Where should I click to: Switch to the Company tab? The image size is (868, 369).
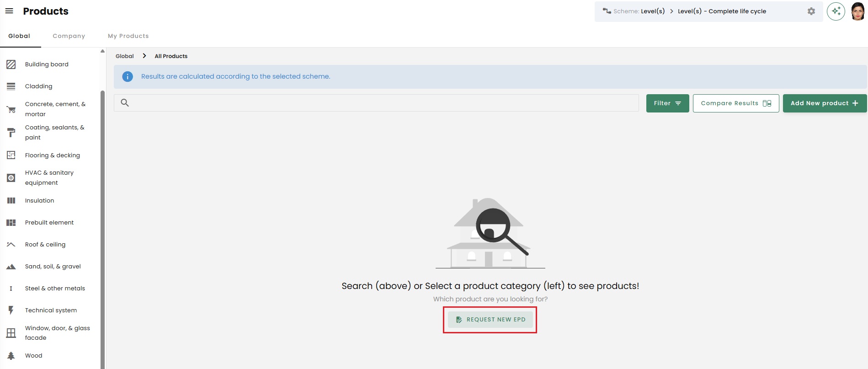(x=69, y=36)
